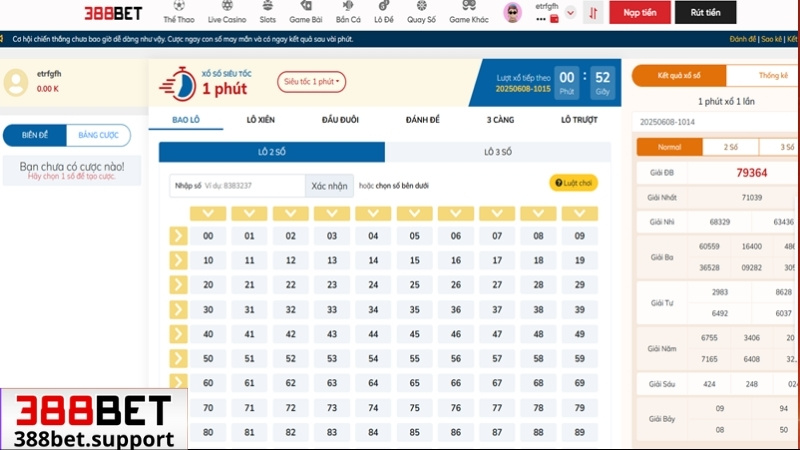
Task: Switch to the BẢNG CƯỢC toggle
Action: coord(98,135)
